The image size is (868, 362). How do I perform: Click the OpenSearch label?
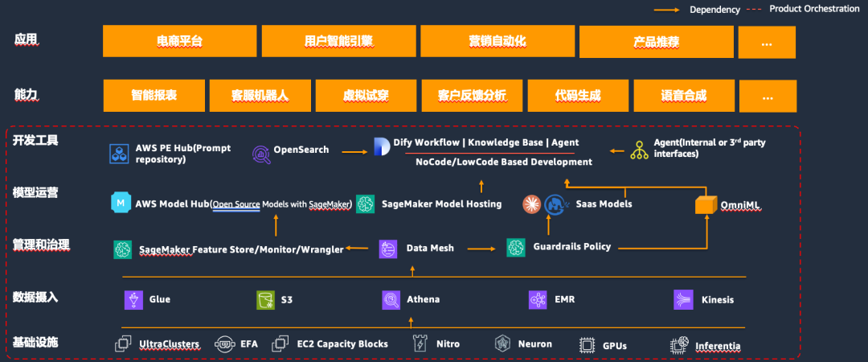tap(301, 150)
